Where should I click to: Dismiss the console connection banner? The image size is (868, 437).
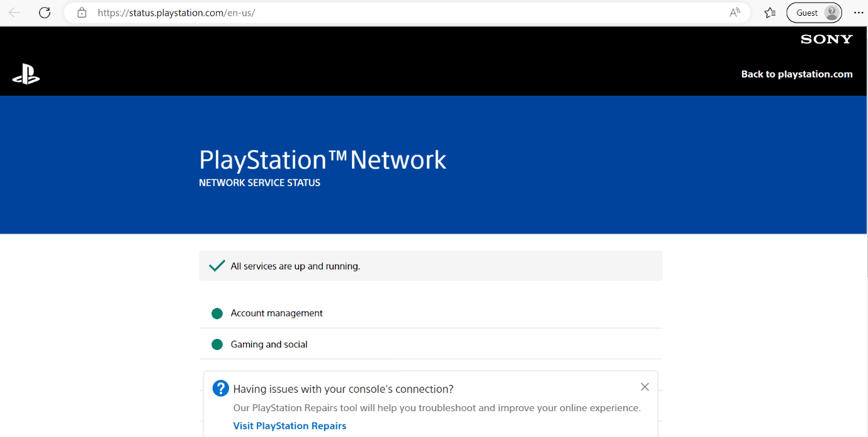click(645, 387)
